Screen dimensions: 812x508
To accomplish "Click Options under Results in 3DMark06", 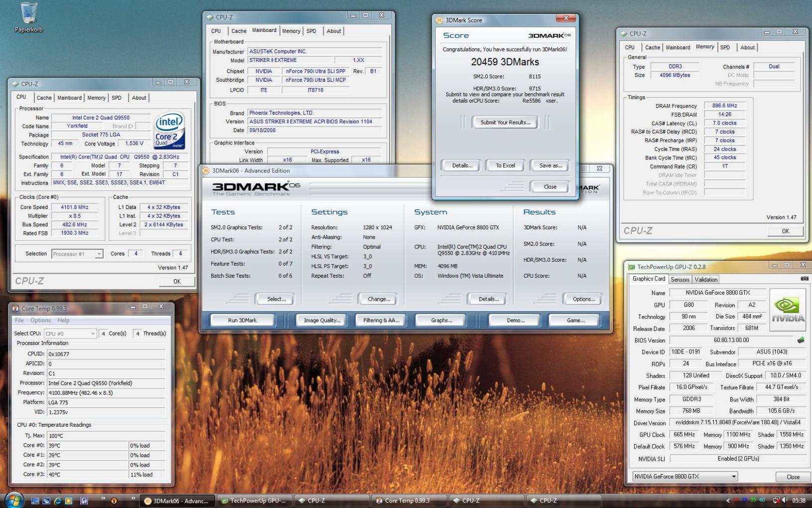I will pyautogui.click(x=583, y=299).
